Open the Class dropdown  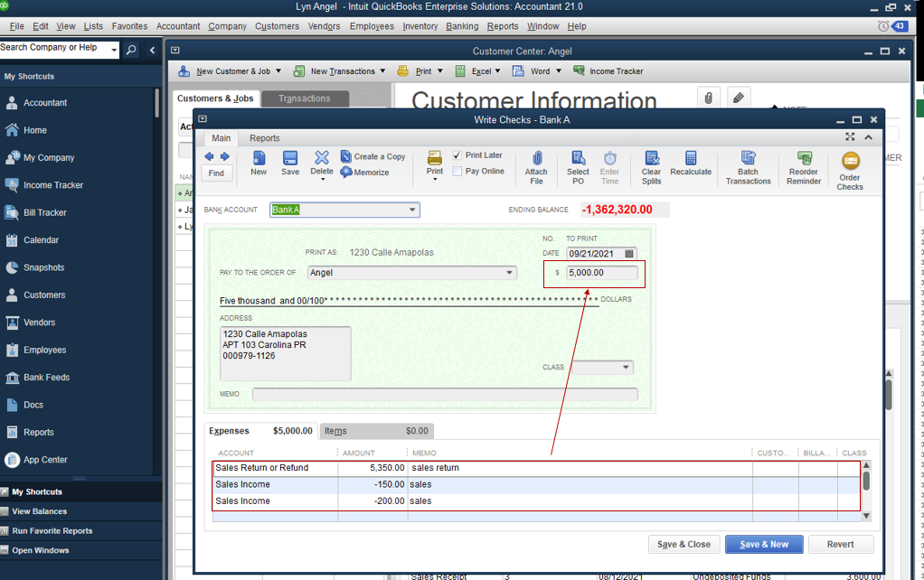coord(626,368)
